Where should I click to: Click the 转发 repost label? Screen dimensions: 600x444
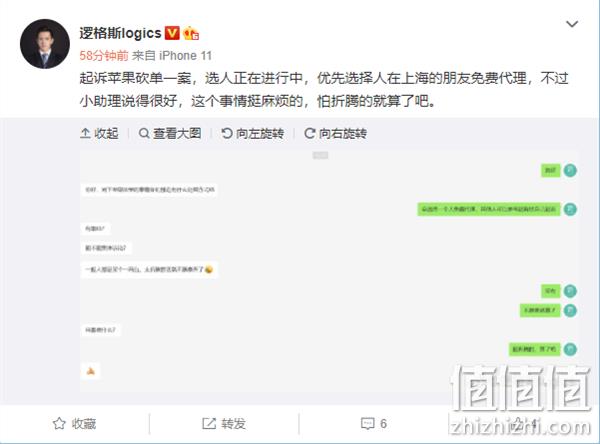coord(233,424)
